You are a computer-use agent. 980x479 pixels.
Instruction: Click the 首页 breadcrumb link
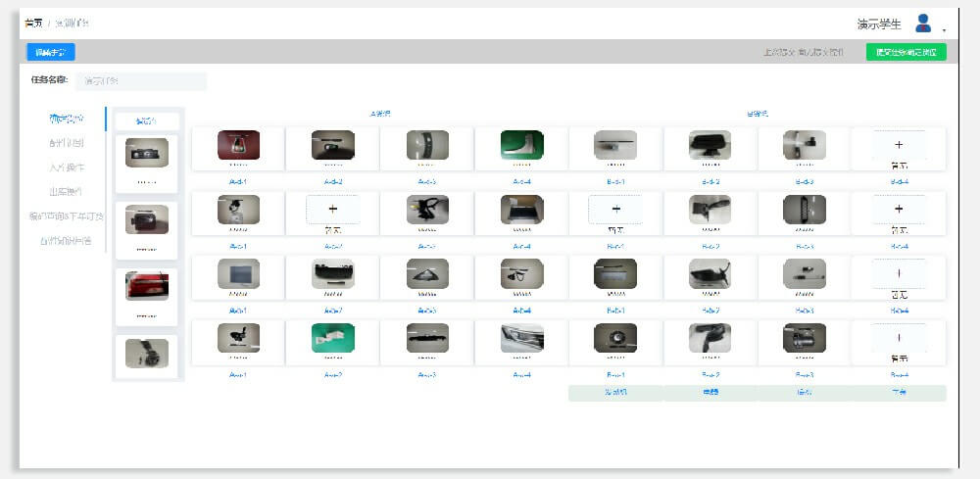pos(33,23)
